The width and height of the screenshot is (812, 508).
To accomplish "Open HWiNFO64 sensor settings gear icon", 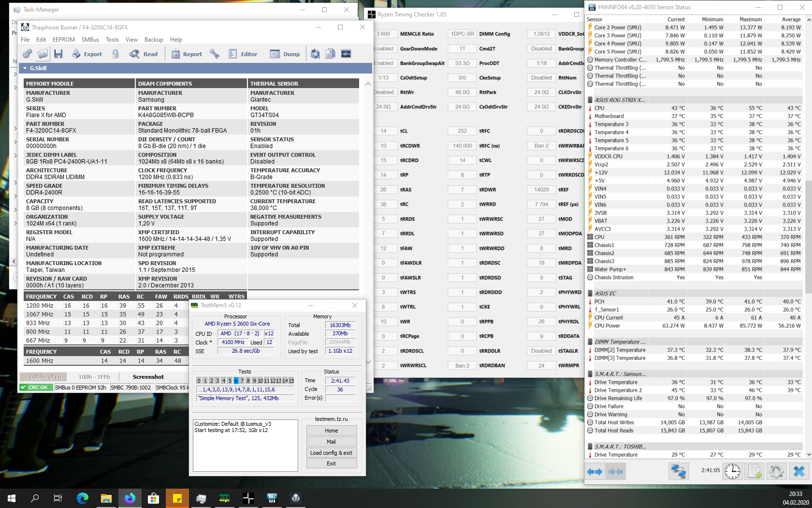I will pyautogui.click(x=777, y=471).
